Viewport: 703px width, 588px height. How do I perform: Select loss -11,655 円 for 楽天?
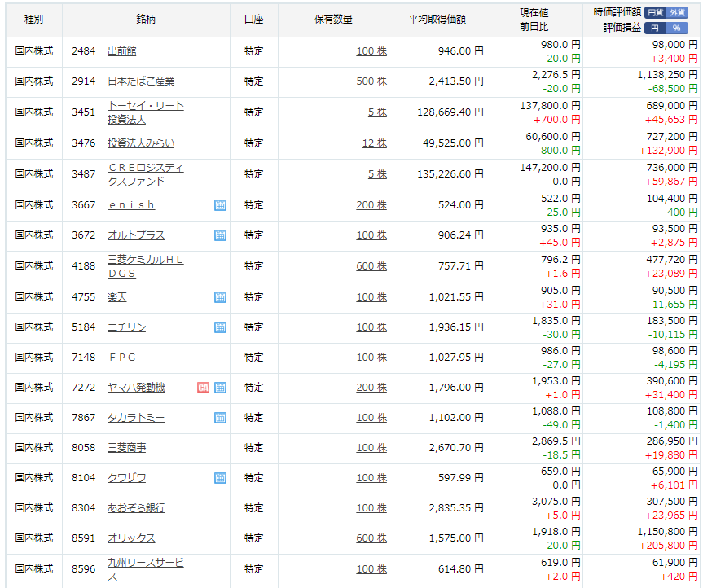(x=673, y=305)
